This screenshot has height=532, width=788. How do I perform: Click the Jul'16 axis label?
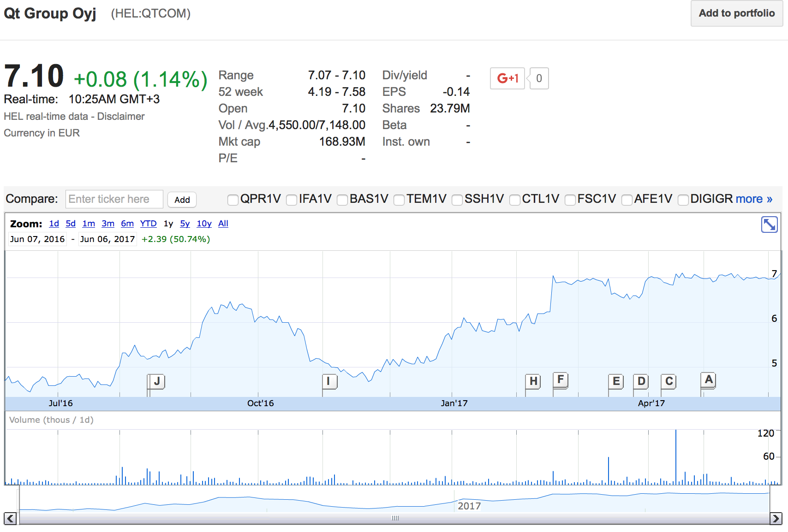[60, 403]
